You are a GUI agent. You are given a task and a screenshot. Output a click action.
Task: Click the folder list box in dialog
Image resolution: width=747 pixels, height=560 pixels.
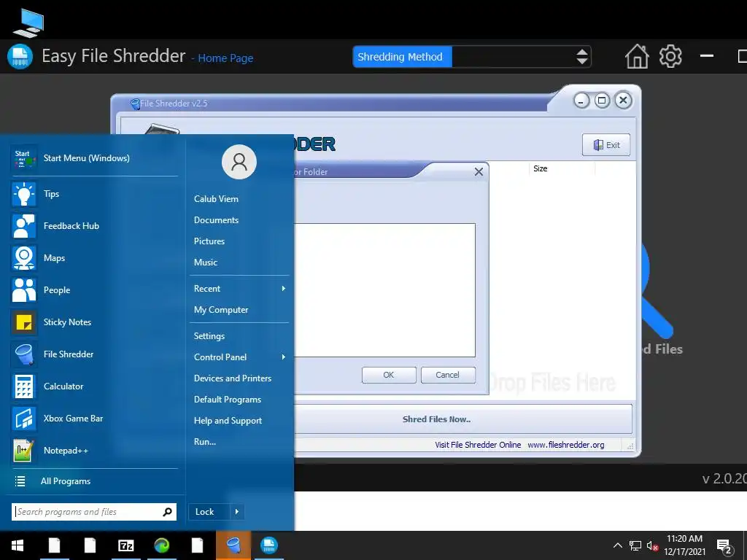coord(384,290)
